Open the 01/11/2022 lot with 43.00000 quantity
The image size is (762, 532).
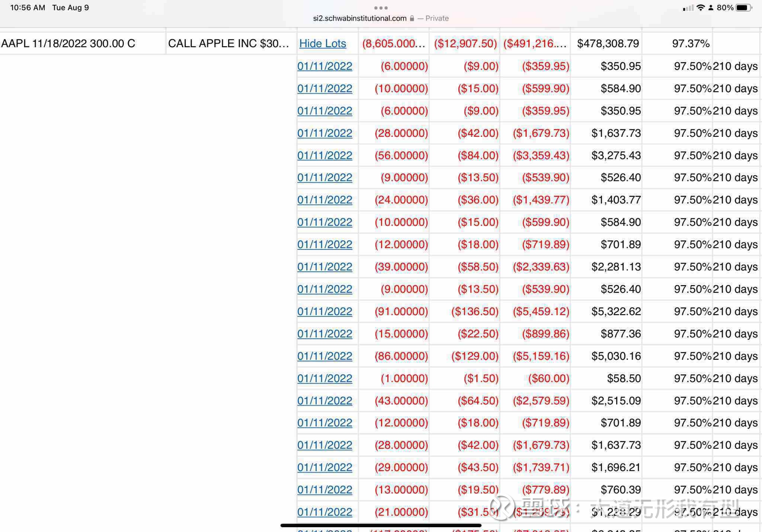324,400
